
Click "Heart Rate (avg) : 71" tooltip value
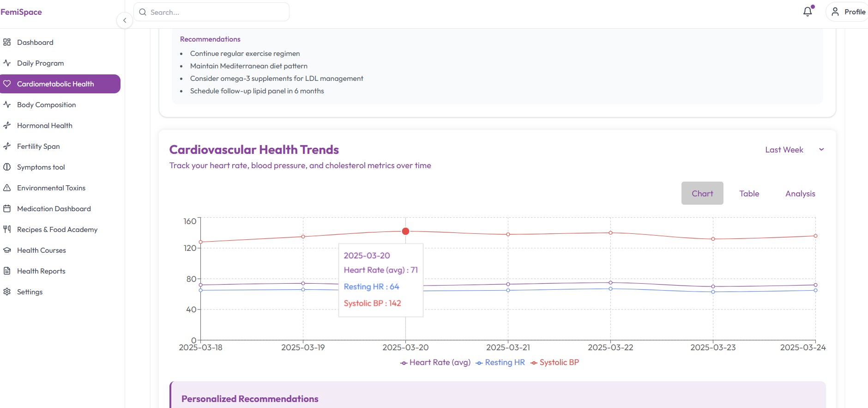[380, 270]
